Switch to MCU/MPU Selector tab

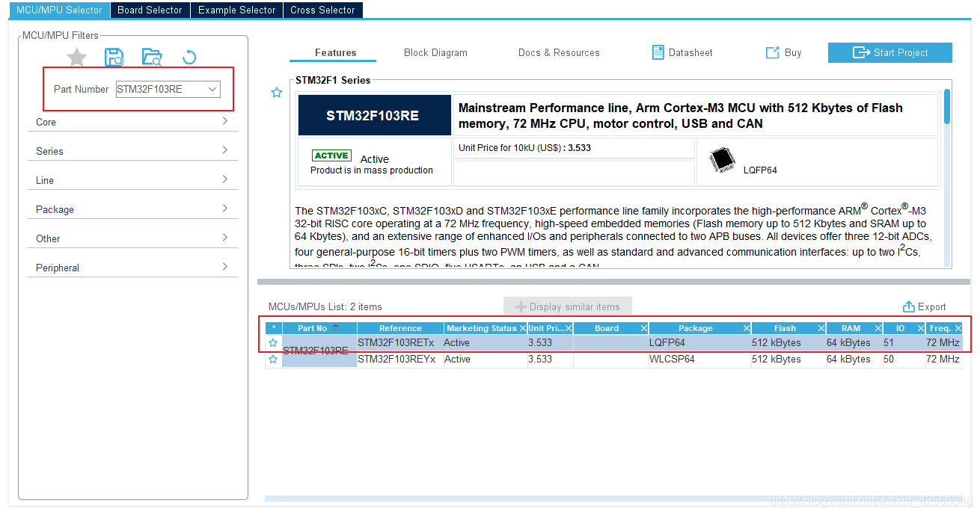(x=59, y=10)
